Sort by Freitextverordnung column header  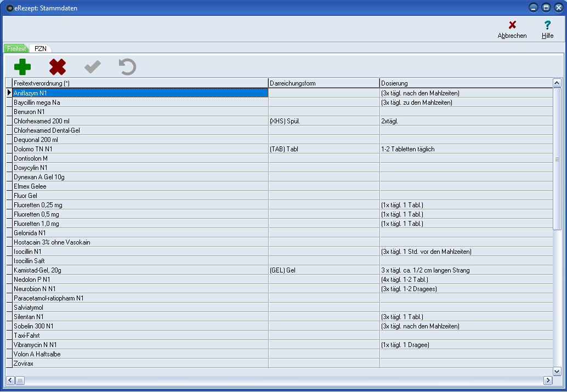point(140,83)
